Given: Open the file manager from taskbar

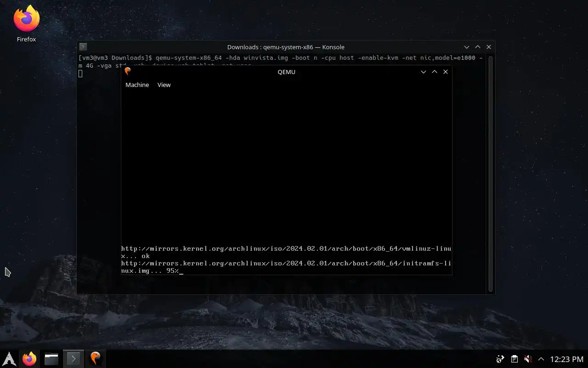Looking at the screenshot, I should (51, 358).
